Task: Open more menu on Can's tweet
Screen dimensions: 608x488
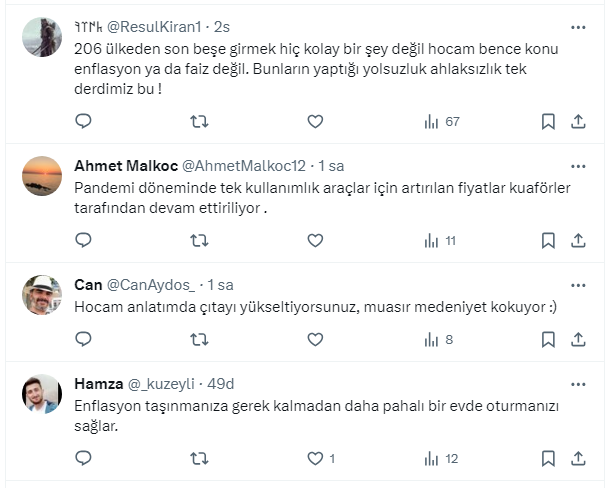Action: coord(577,284)
